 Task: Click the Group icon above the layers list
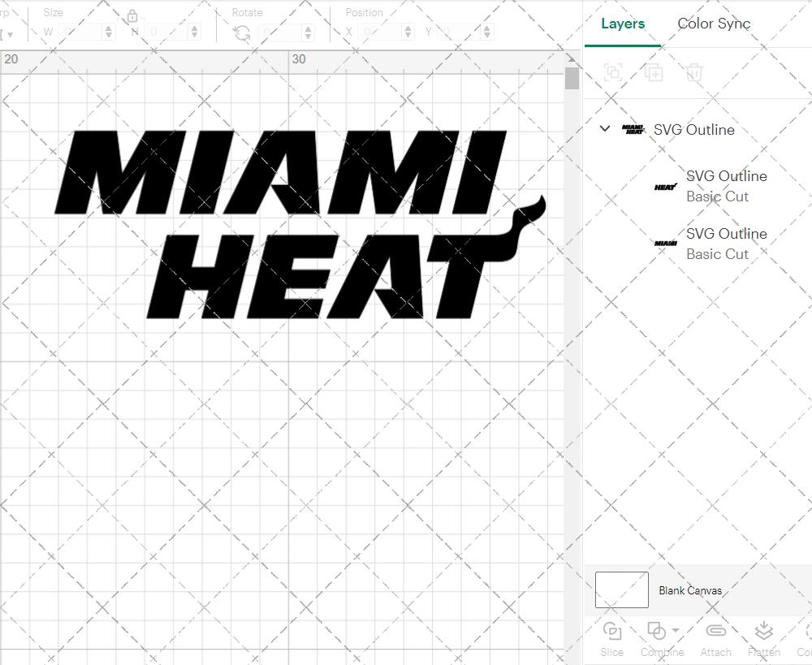coord(613,72)
